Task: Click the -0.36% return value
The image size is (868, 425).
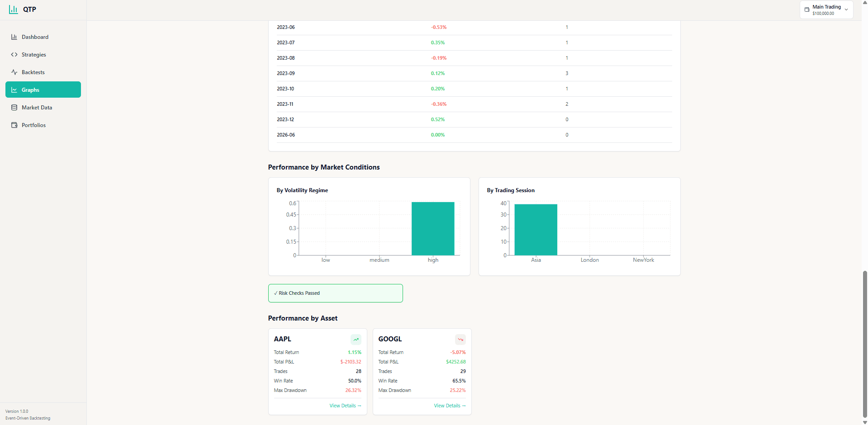Action: 439,104
